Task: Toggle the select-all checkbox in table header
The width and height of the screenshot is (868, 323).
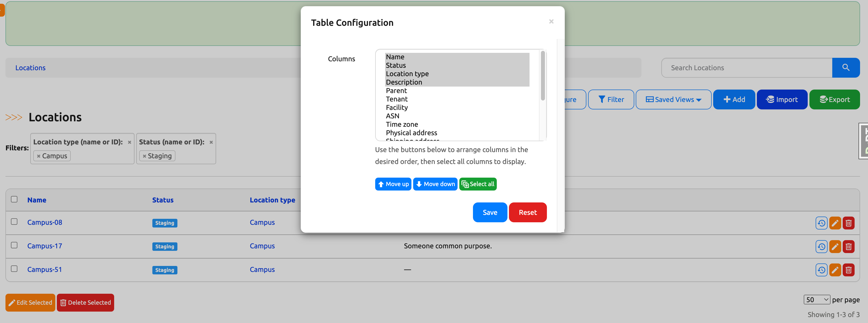Action: [14, 199]
